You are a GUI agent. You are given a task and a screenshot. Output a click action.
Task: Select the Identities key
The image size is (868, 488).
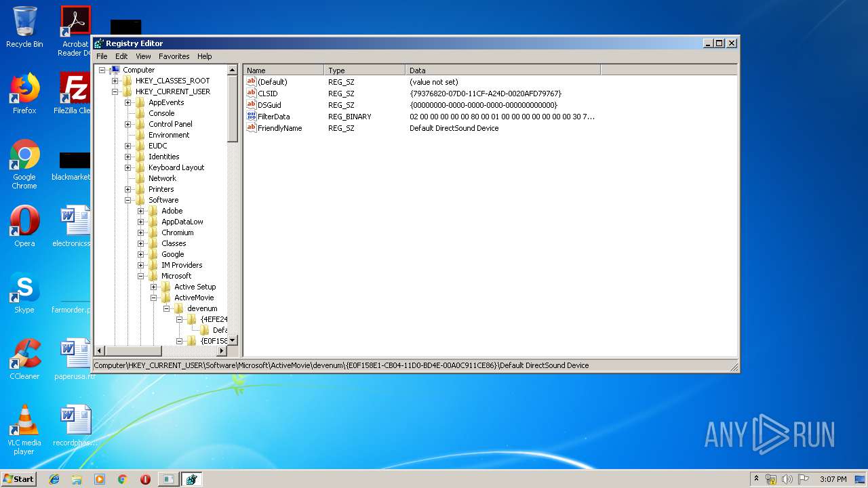[164, 157]
